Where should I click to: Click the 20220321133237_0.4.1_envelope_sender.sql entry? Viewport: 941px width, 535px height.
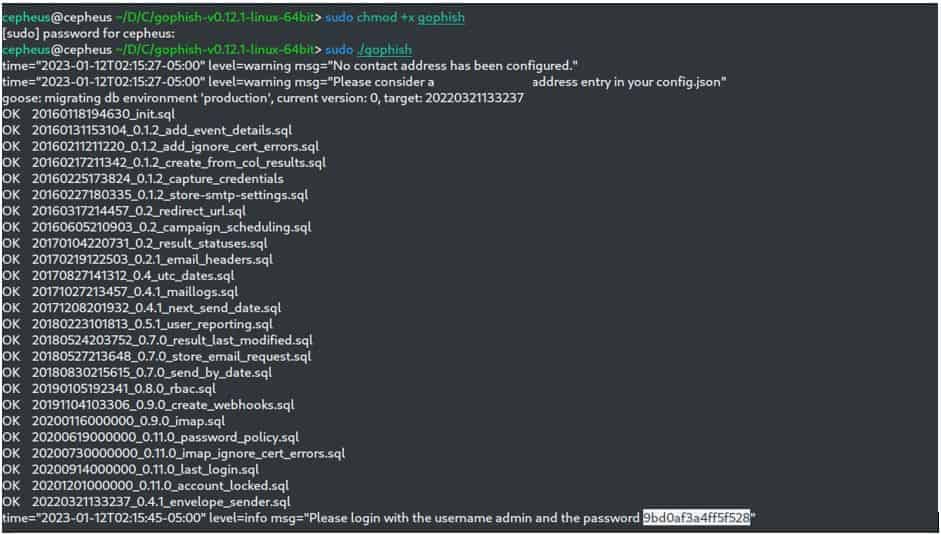pyautogui.click(x=146, y=502)
